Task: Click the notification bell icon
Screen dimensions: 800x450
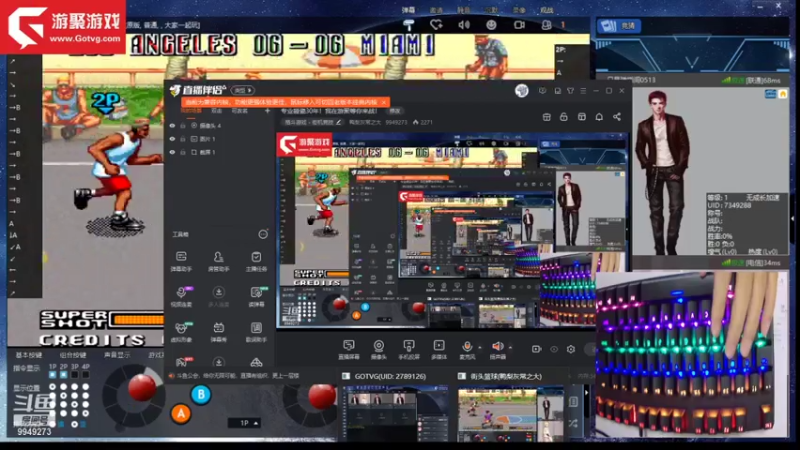Action: pos(599,117)
